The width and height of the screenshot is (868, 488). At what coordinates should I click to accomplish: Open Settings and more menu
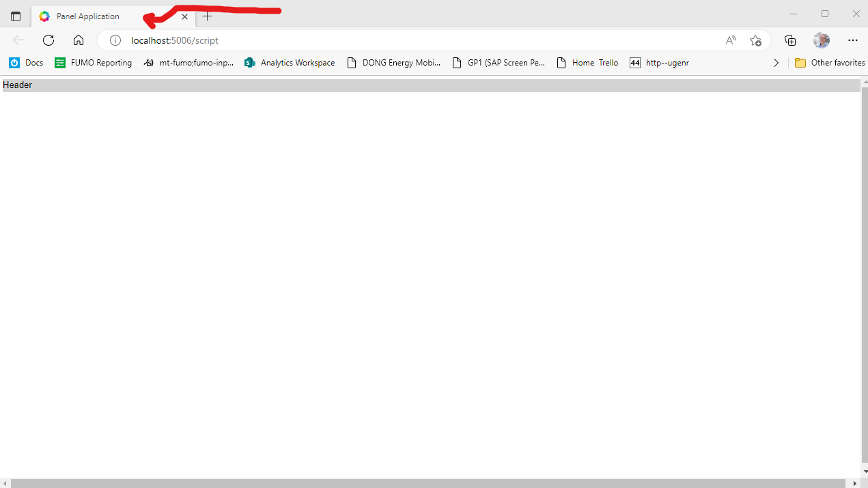tap(852, 40)
